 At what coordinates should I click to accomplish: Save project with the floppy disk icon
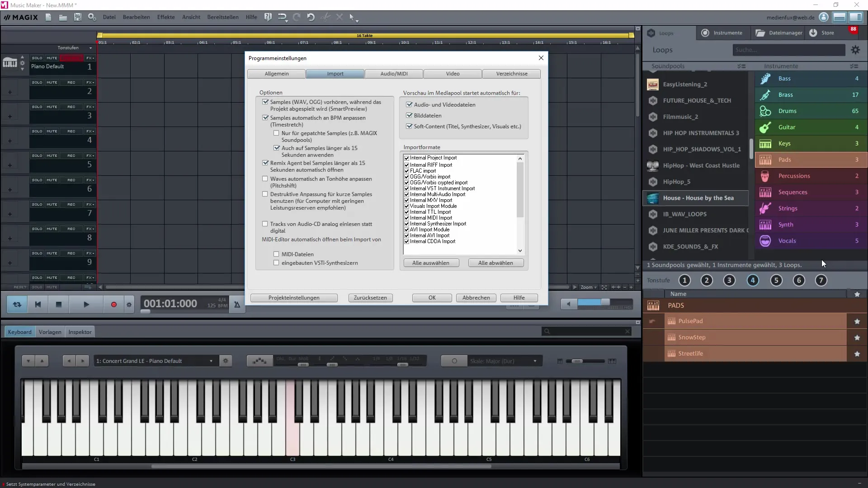[78, 17]
